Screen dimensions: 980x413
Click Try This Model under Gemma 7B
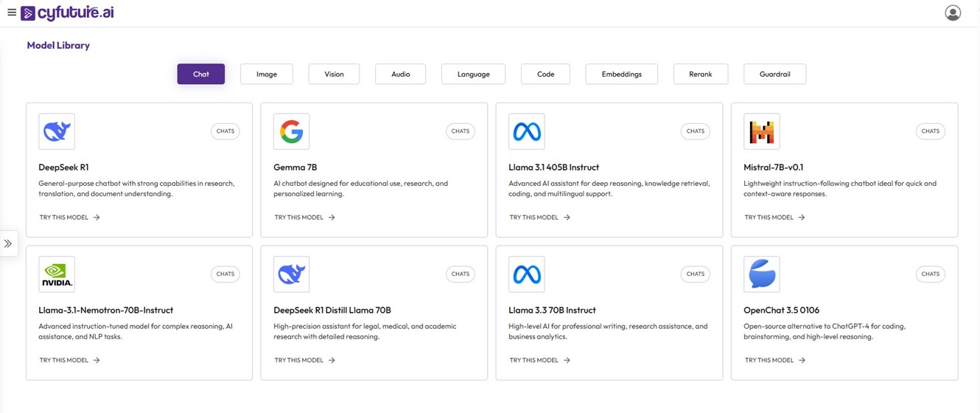pyautogui.click(x=304, y=218)
